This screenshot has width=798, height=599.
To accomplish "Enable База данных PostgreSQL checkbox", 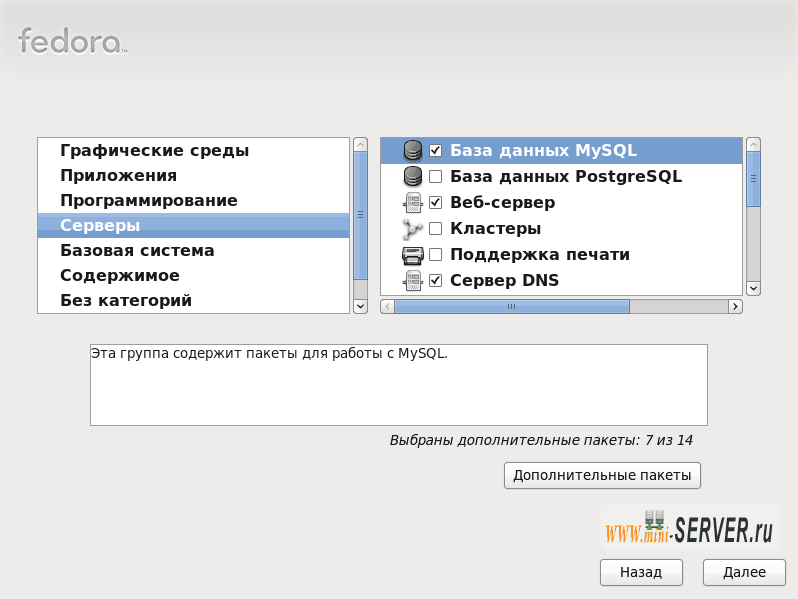I will (x=436, y=177).
